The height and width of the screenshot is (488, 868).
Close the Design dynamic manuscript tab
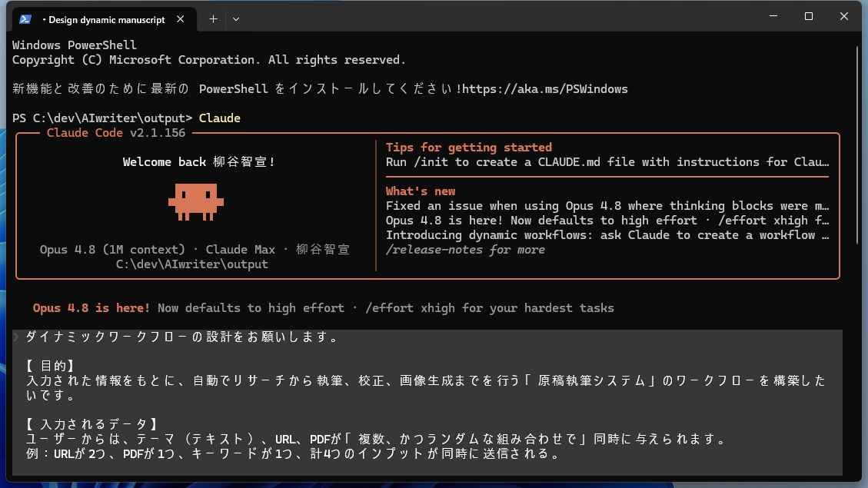click(181, 19)
